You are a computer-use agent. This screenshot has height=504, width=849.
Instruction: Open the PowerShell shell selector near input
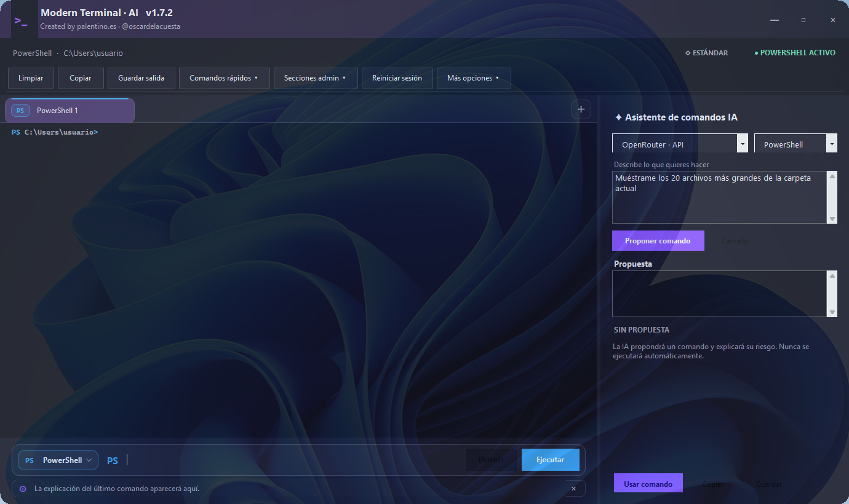coord(58,460)
